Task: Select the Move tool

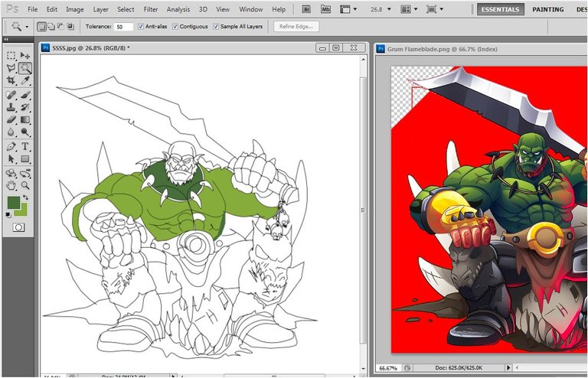Action: (x=25, y=55)
